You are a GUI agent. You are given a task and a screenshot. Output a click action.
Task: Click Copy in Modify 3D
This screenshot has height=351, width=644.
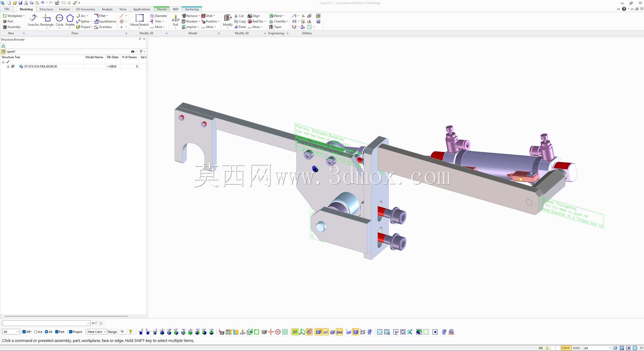[240, 21]
